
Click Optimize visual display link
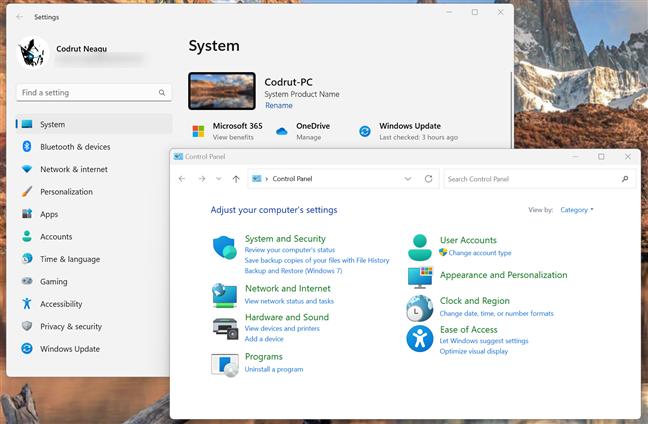coord(474,351)
